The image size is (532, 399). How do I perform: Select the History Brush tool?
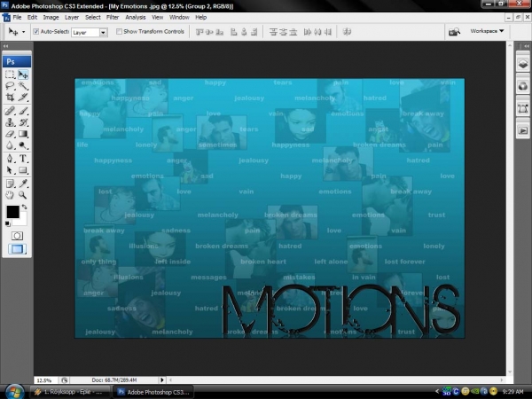tap(23, 122)
